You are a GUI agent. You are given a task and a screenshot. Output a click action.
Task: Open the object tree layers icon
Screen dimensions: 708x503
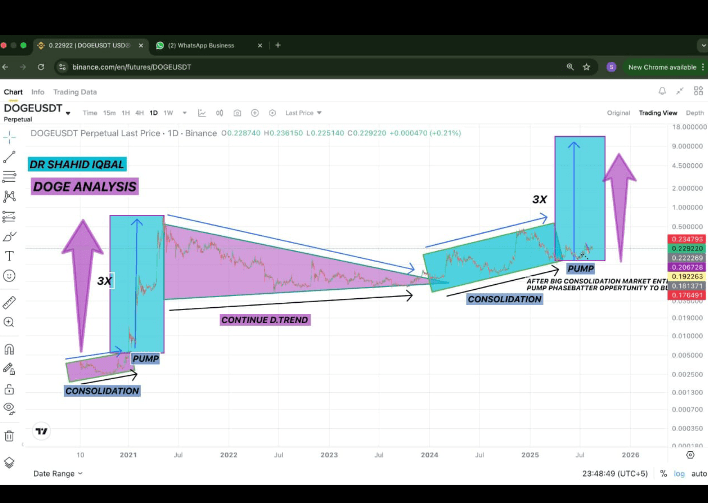tap(9, 463)
